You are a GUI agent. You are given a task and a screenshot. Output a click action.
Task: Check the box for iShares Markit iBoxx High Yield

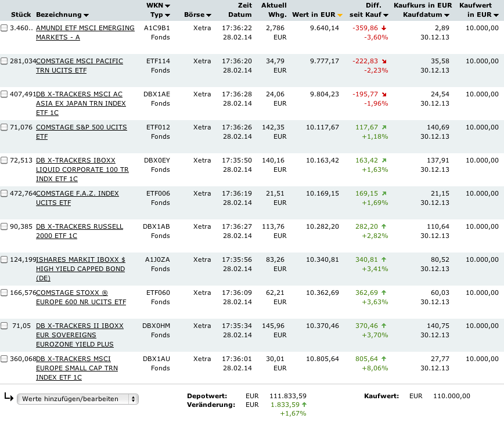pos(5,259)
